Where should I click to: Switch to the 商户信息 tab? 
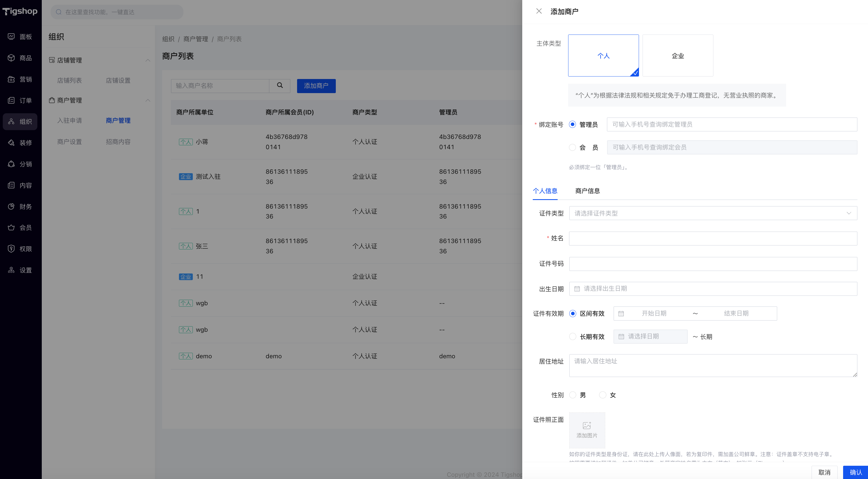[587, 191]
